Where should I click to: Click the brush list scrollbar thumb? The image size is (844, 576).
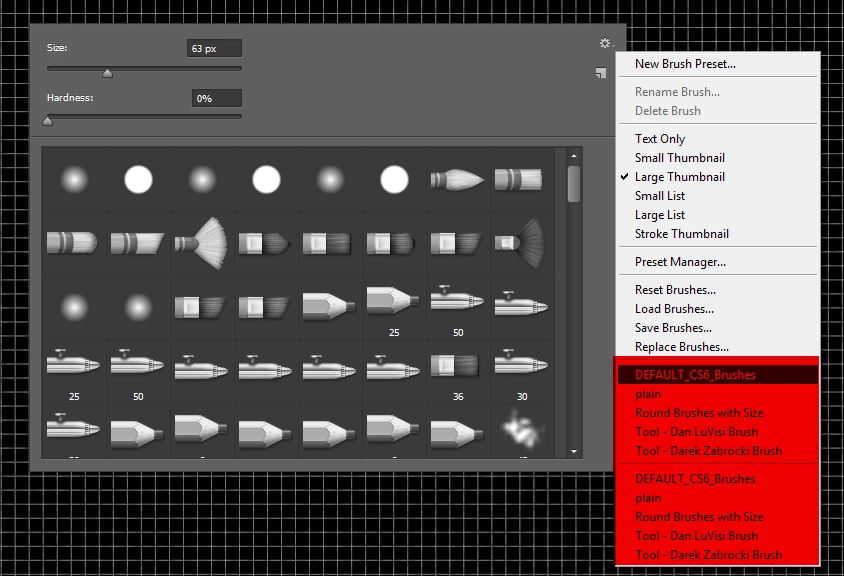[574, 184]
